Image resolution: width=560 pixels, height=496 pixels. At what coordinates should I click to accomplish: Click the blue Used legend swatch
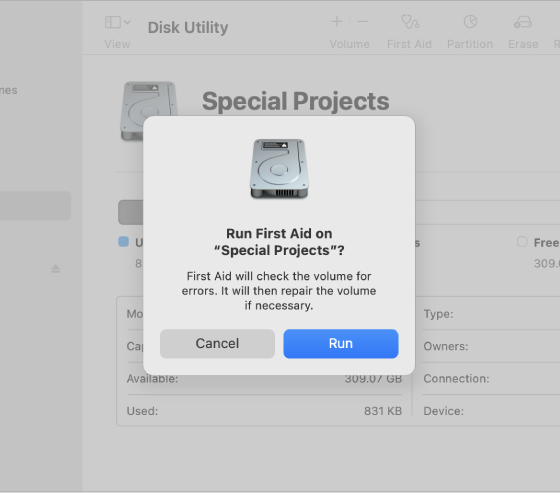pos(124,242)
